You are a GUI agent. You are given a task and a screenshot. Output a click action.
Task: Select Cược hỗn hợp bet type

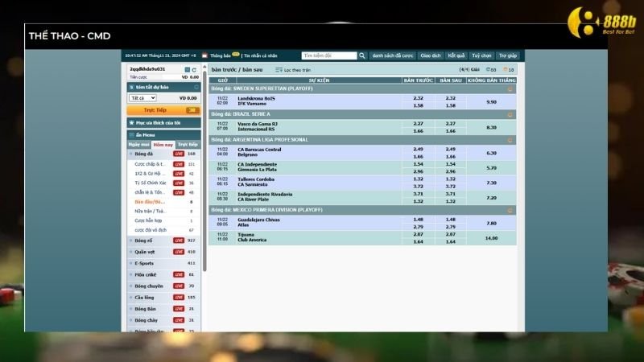(x=148, y=220)
